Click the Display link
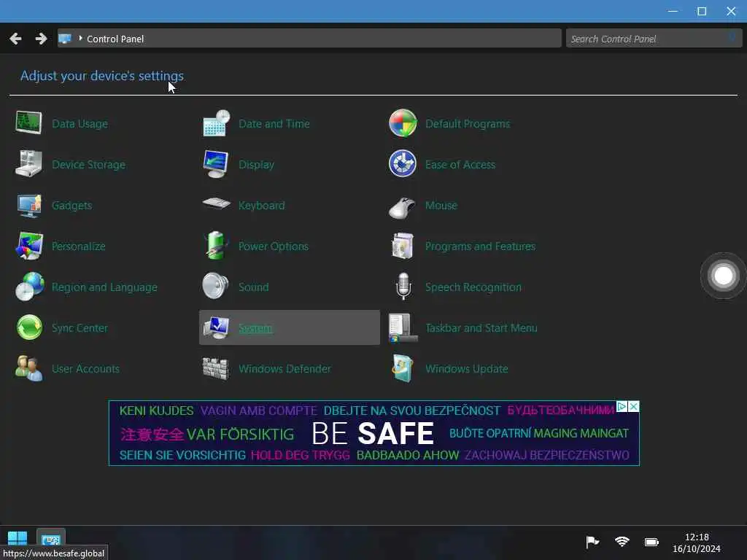Screen dimensions: 747x560 tap(256, 165)
